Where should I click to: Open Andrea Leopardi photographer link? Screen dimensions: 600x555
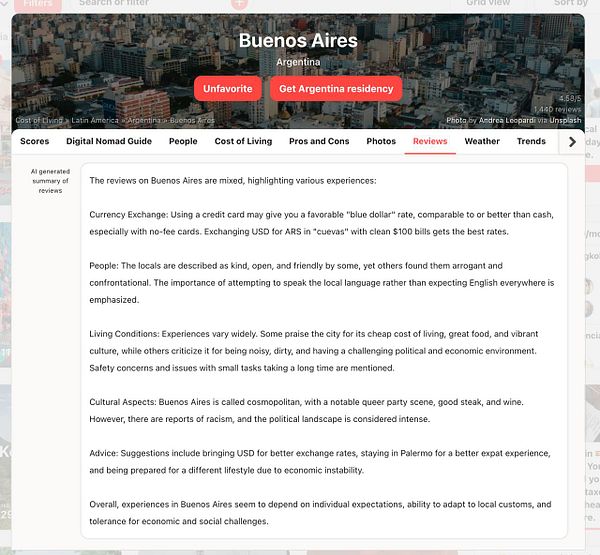(507, 120)
